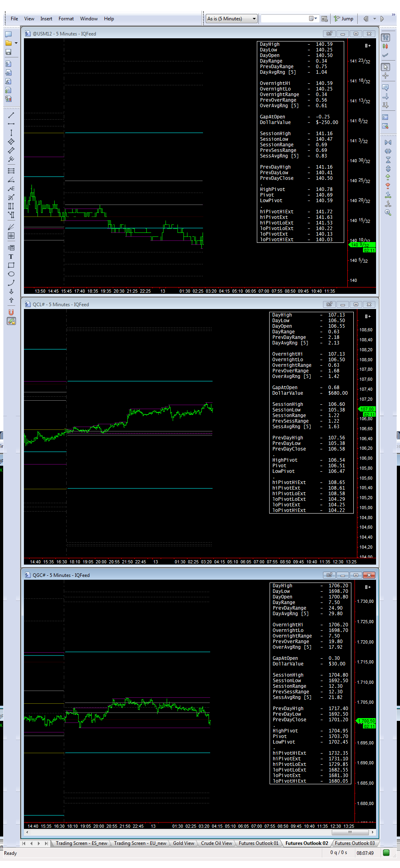Image resolution: width=400 pixels, height=868 pixels.
Task: Open the dropdown arrow beside the folder icon
Action: coord(16,43)
